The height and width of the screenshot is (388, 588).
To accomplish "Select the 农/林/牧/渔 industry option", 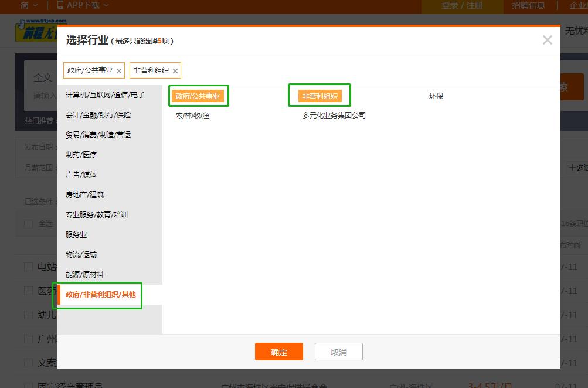I will coord(193,115).
